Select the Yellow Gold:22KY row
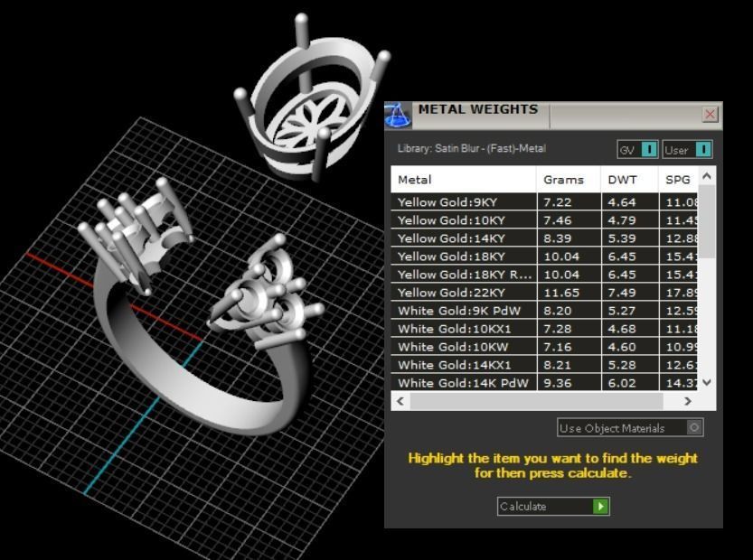Viewport: 753px width, 560px height. [x=544, y=293]
